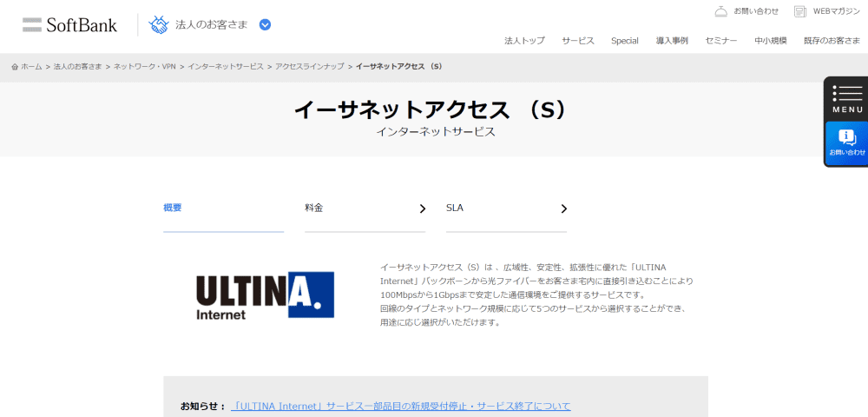Open the 法人トップ menu item

524,41
